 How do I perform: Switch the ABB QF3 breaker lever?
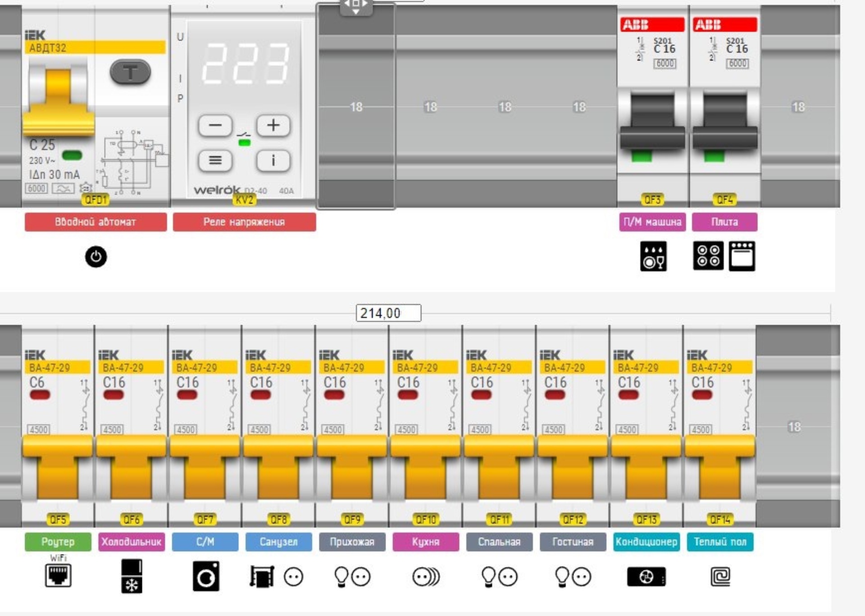652,122
